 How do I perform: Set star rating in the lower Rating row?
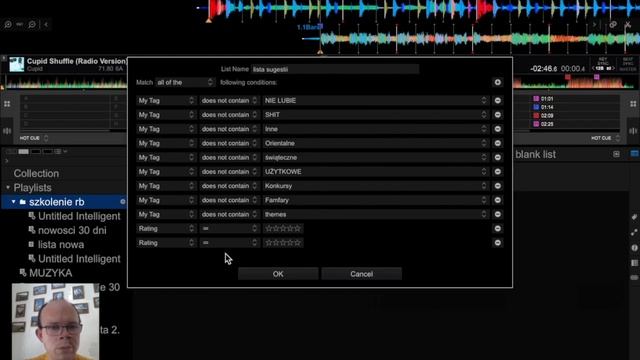[283, 243]
